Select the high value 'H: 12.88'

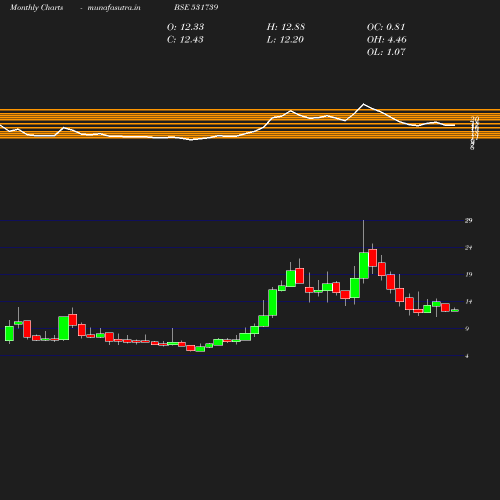286,27
